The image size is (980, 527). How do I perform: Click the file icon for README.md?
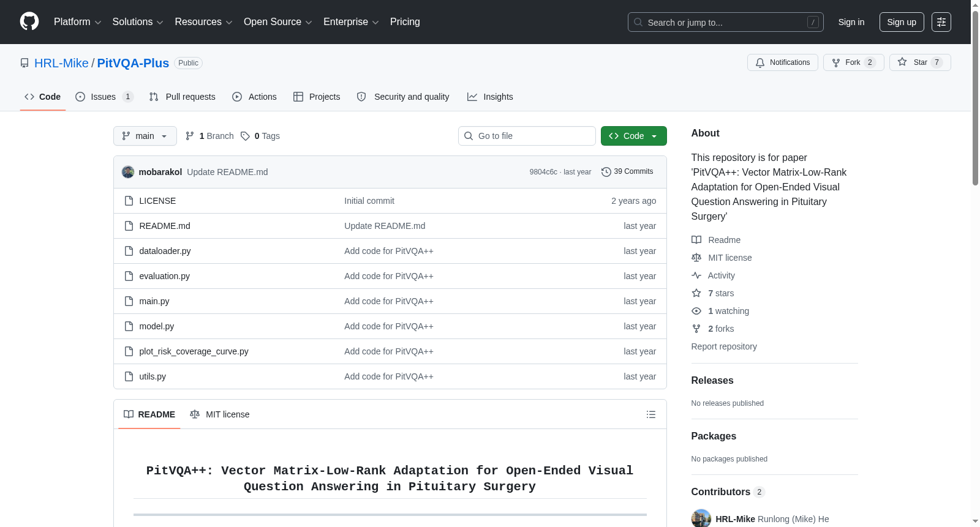[x=129, y=226]
